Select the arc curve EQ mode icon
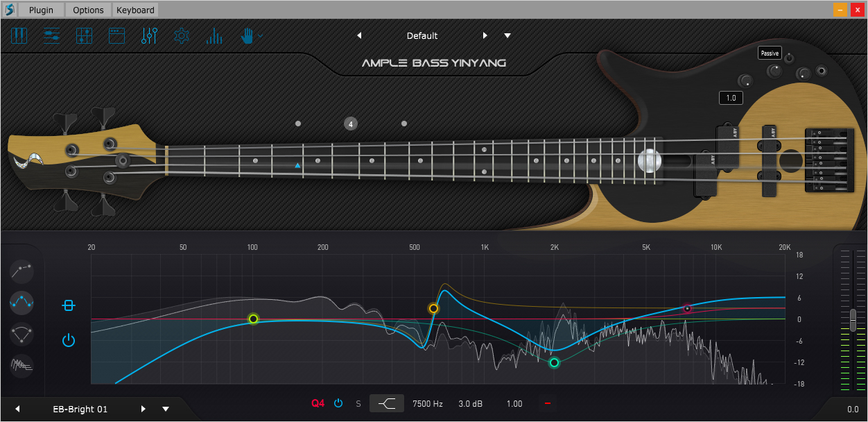The width and height of the screenshot is (868, 422). [22, 334]
